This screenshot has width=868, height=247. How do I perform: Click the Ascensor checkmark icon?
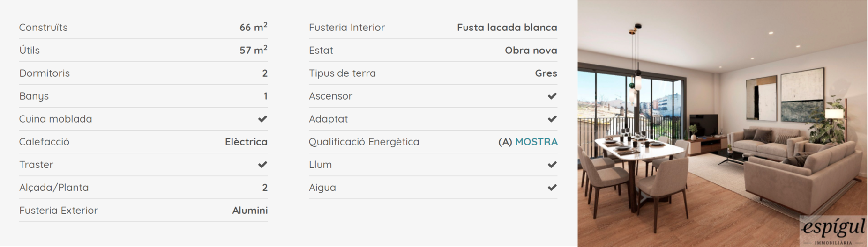click(552, 96)
